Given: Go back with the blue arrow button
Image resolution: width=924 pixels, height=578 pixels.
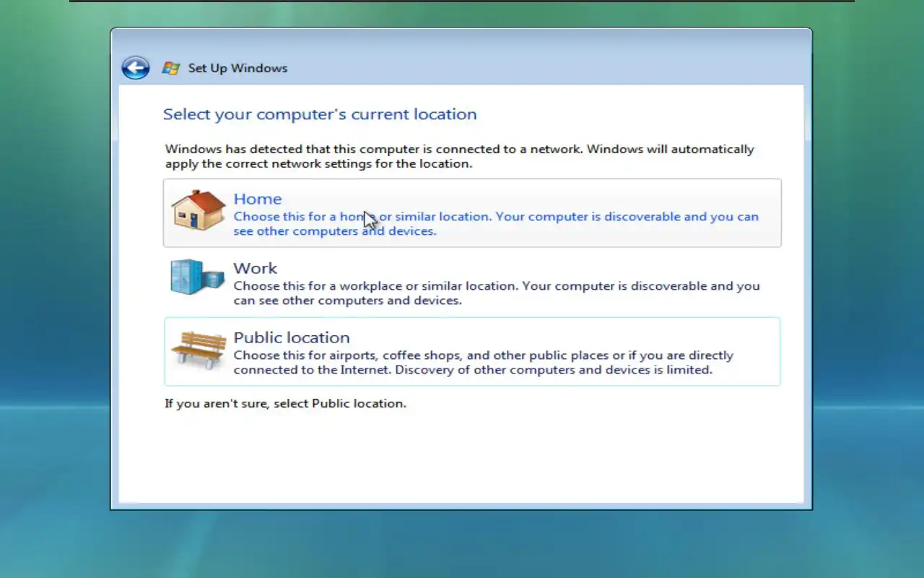Looking at the screenshot, I should (135, 68).
